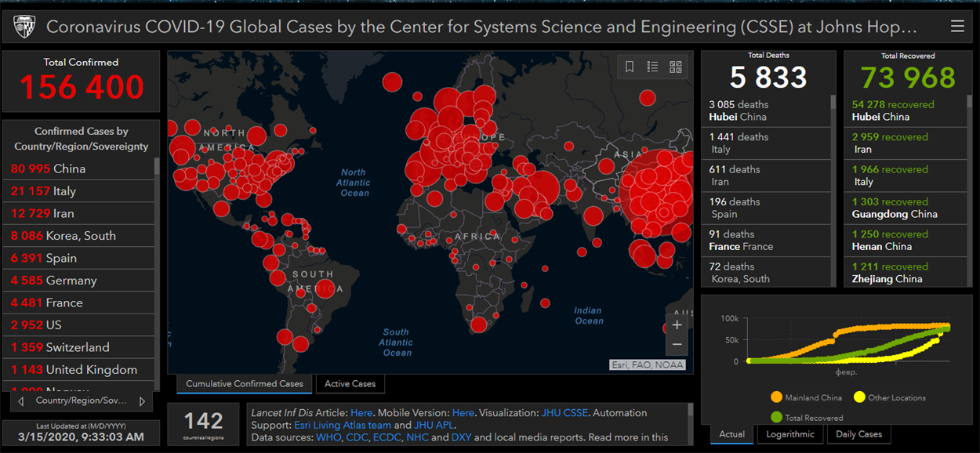Open the hamburger menu in header
The width and height of the screenshot is (980, 453).
(x=957, y=27)
